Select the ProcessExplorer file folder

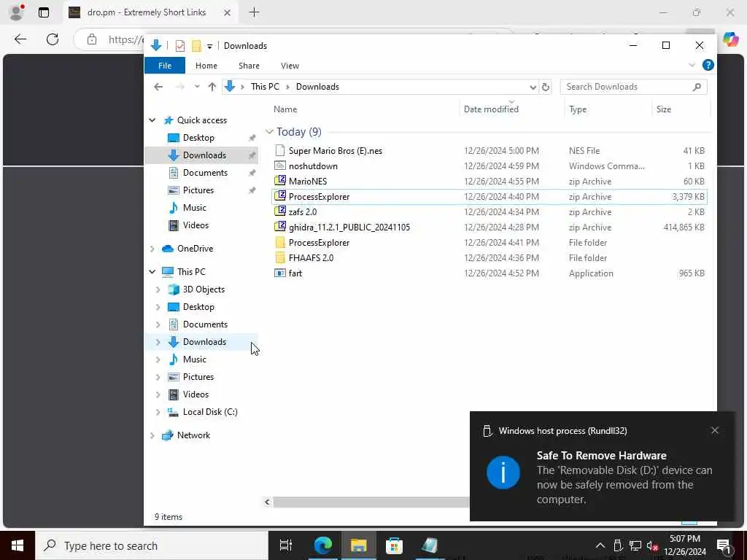(320, 242)
